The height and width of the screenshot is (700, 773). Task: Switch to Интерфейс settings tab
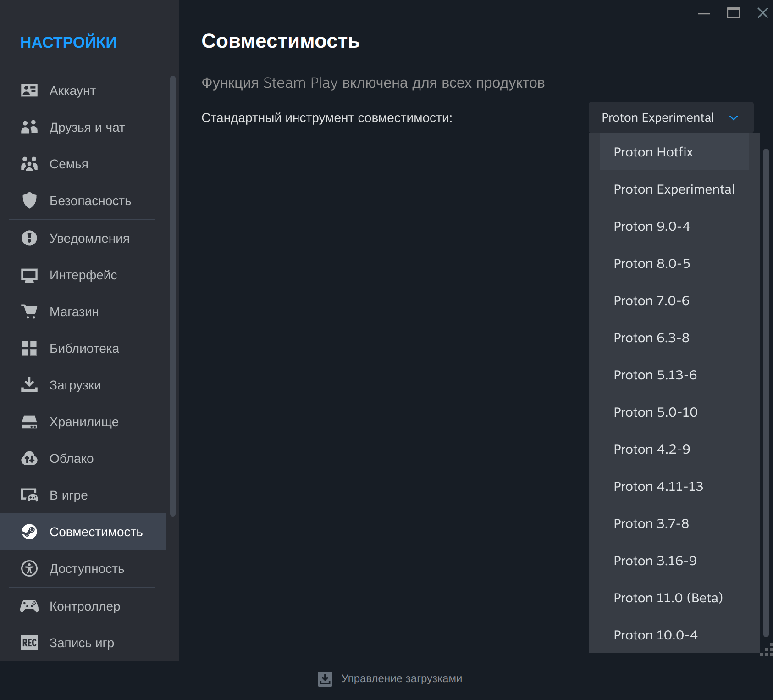(83, 275)
